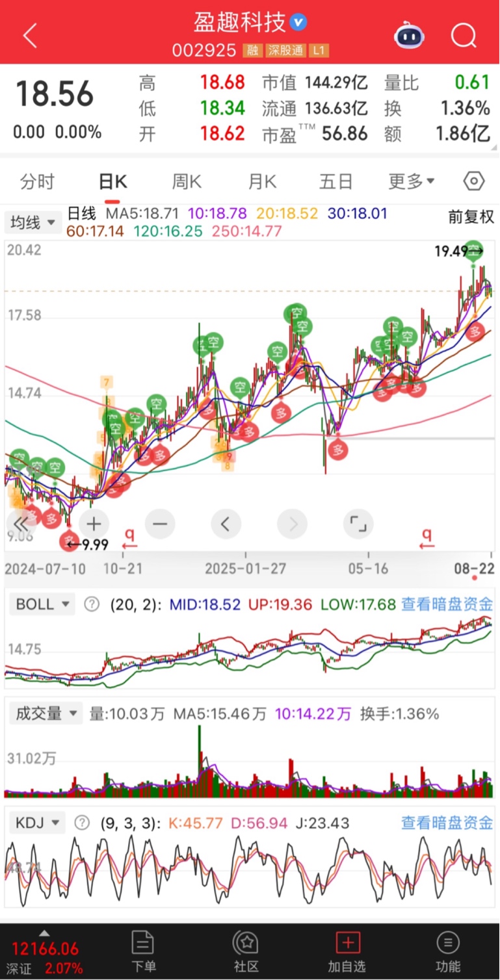Tap 量比 0.61 value

click(x=437, y=83)
